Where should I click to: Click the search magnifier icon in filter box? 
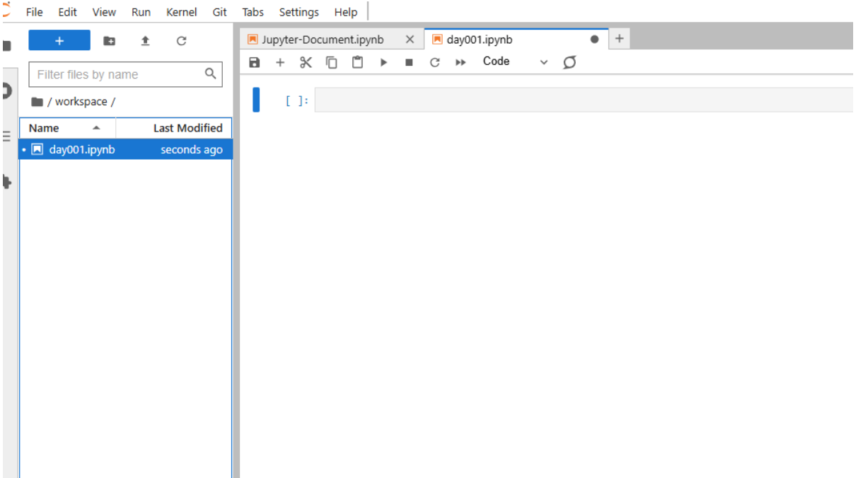coord(210,73)
